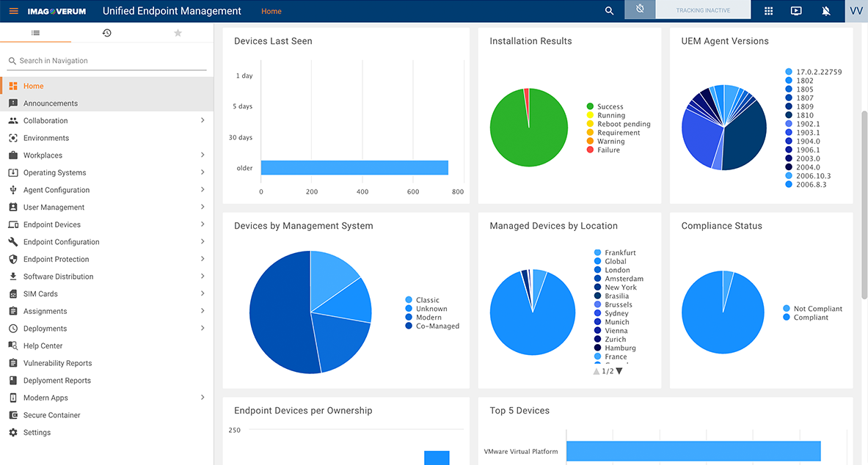
Task: Switch to the History tab in the sidebar
Action: coord(106,32)
